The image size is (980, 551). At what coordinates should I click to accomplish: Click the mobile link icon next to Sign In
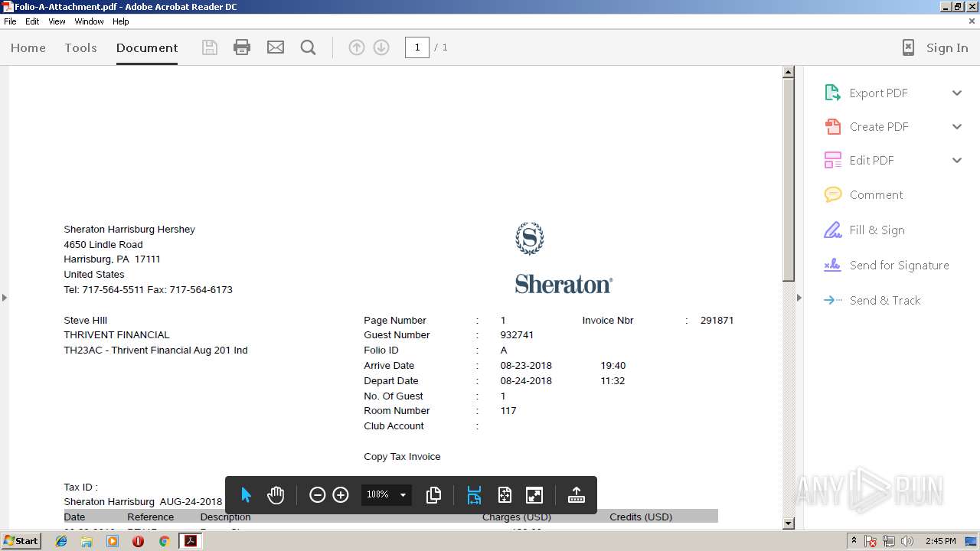tap(908, 47)
